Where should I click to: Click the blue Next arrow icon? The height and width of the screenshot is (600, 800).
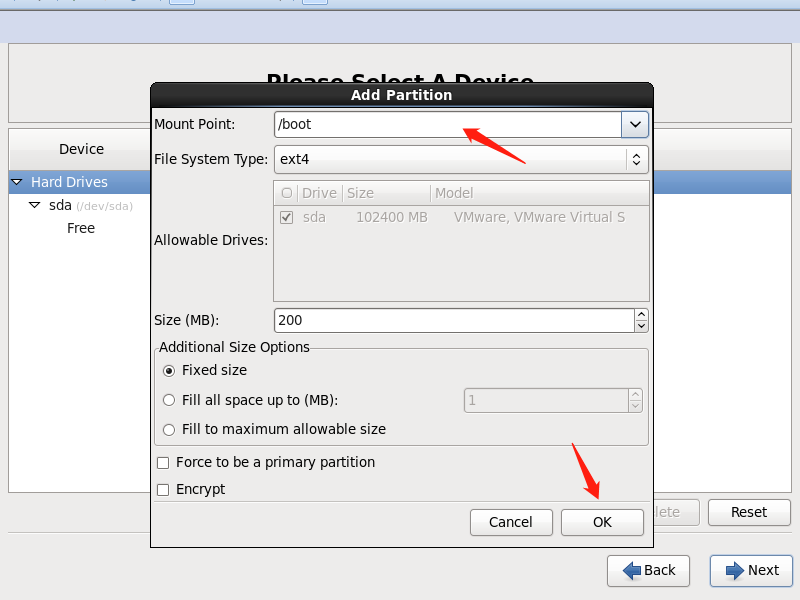(735, 570)
